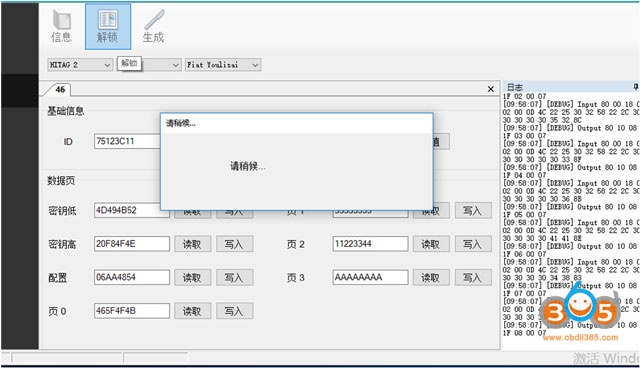The width and height of the screenshot is (640, 368).
Task: Click 读取 for the 配置 row
Action: [193, 277]
